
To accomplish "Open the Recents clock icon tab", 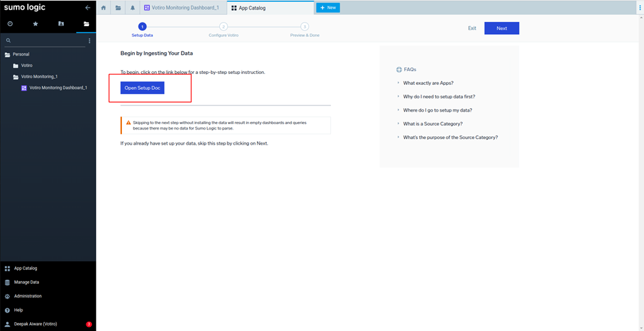I will tap(10, 24).
